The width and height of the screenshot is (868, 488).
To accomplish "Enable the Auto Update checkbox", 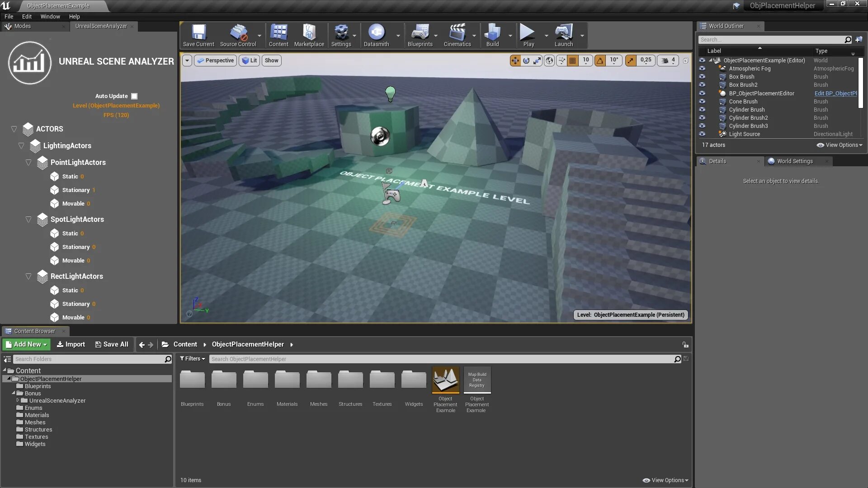I will [134, 96].
